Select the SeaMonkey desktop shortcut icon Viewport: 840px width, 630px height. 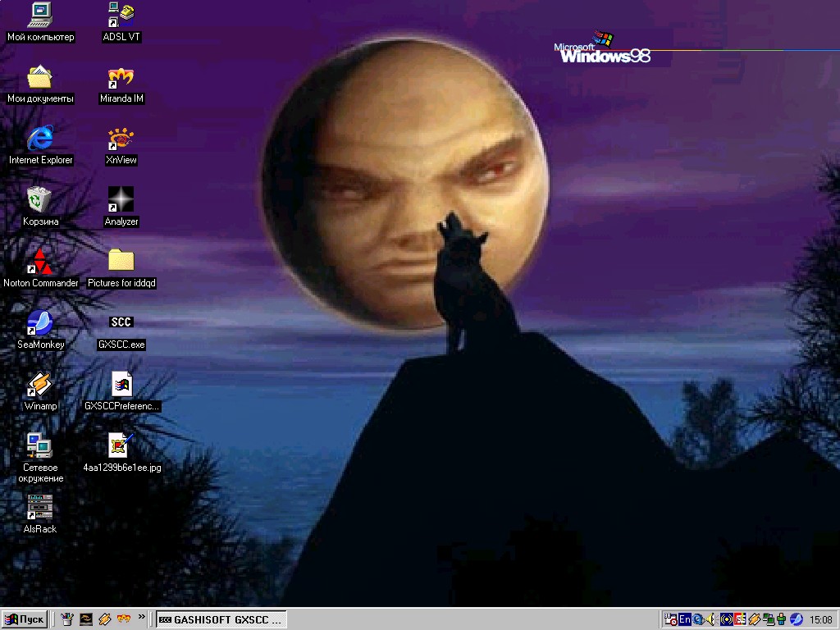point(40,323)
